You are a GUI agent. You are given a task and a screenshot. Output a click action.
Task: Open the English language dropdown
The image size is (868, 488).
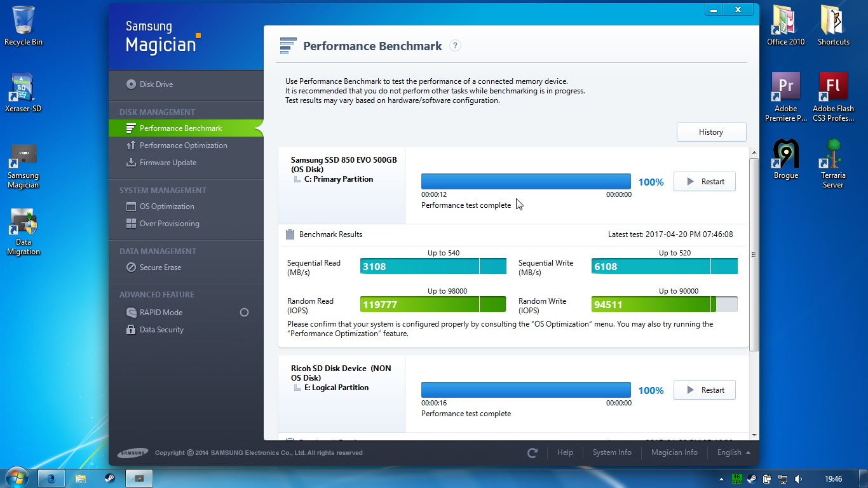tap(733, 453)
